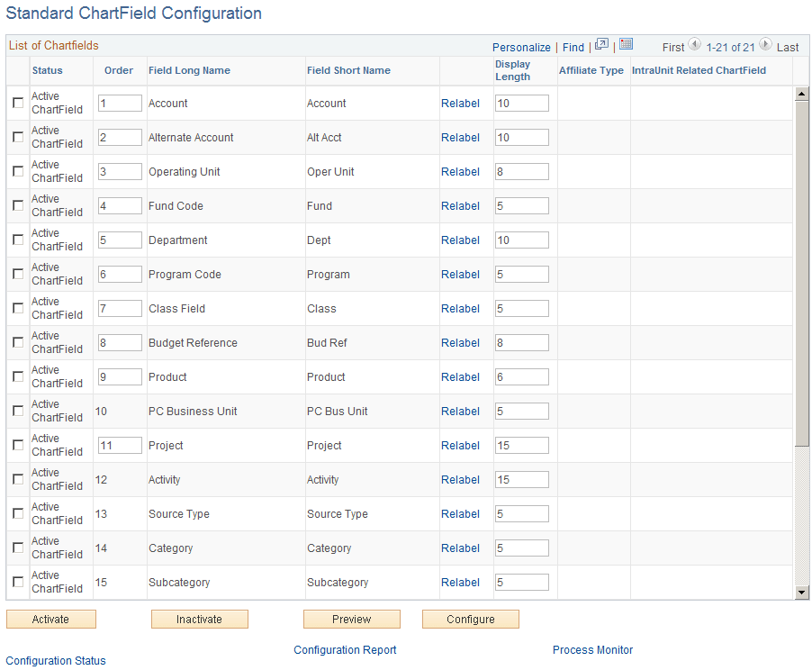Click the Configure button

[x=470, y=619]
